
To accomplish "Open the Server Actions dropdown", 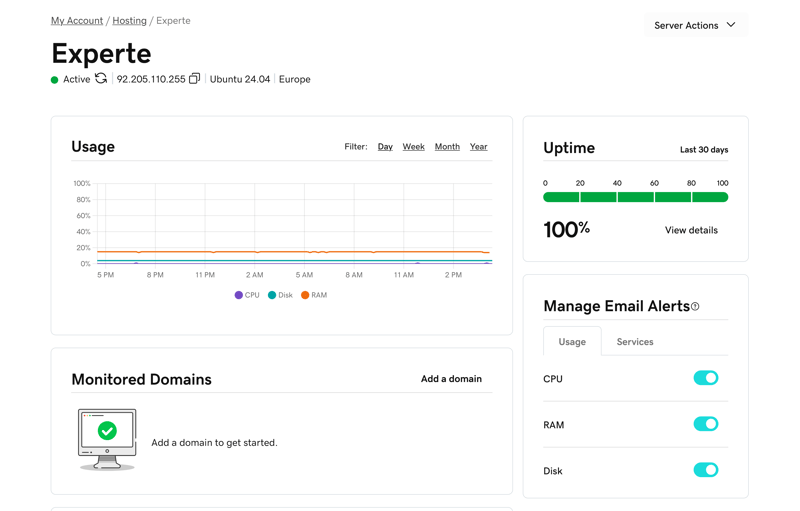I will click(x=695, y=25).
